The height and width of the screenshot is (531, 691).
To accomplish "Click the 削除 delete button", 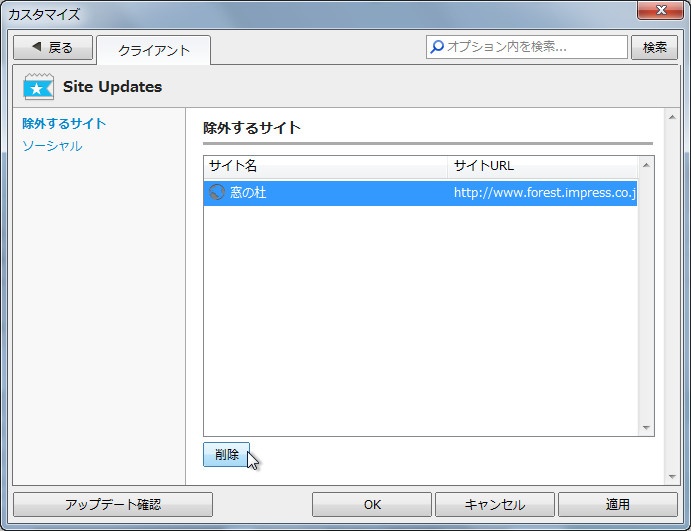I will coord(227,454).
